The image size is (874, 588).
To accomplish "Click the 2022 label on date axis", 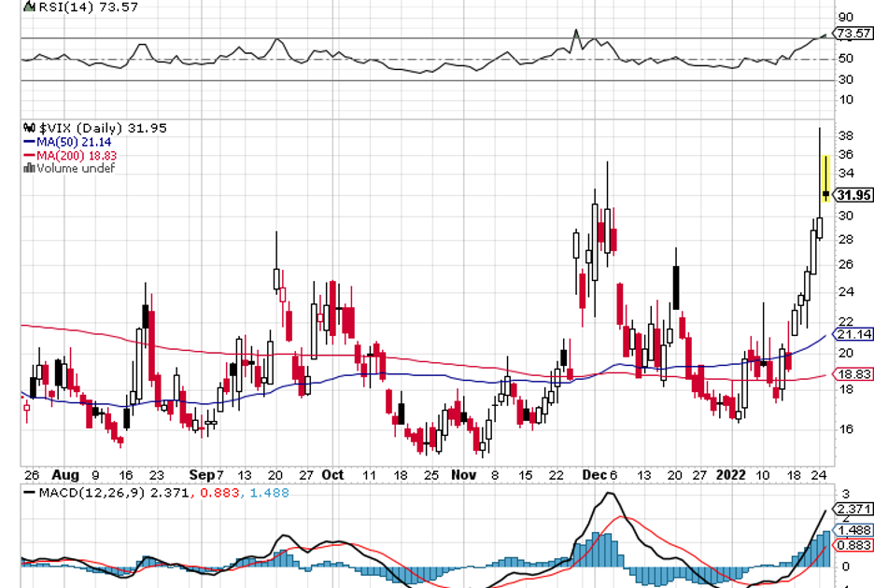I will click(x=734, y=474).
